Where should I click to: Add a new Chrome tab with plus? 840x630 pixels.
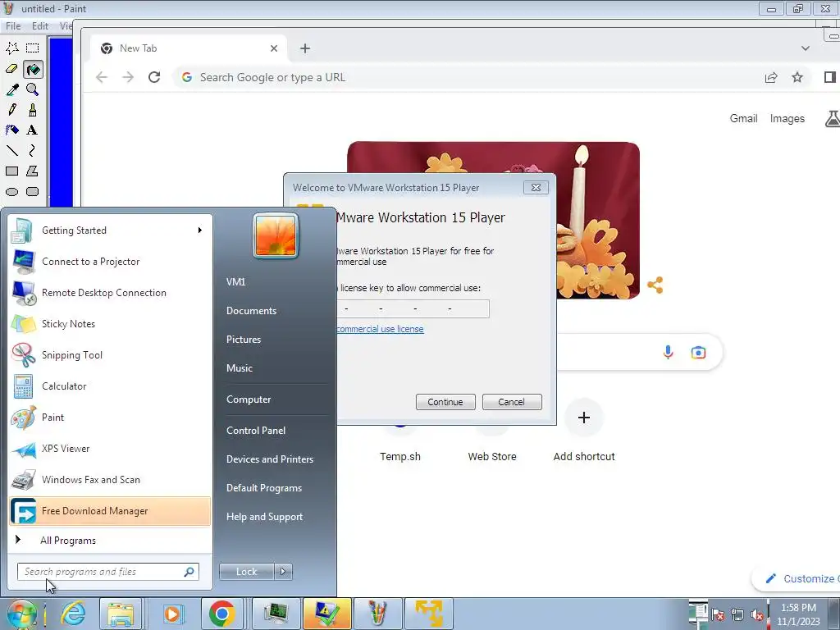click(x=305, y=48)
